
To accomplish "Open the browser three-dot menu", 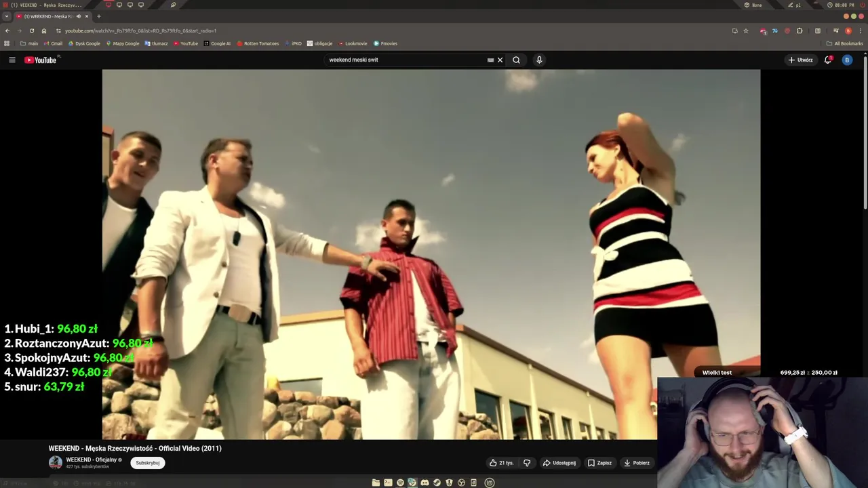I will coord(861,30).
